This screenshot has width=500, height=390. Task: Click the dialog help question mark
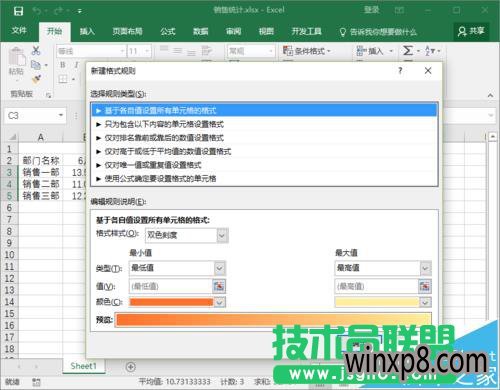tap(400, 71)
